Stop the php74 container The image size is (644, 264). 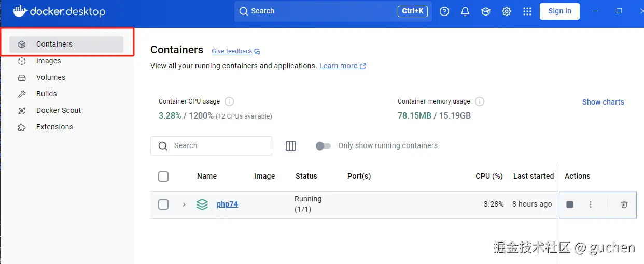click(x=570, y=204)
